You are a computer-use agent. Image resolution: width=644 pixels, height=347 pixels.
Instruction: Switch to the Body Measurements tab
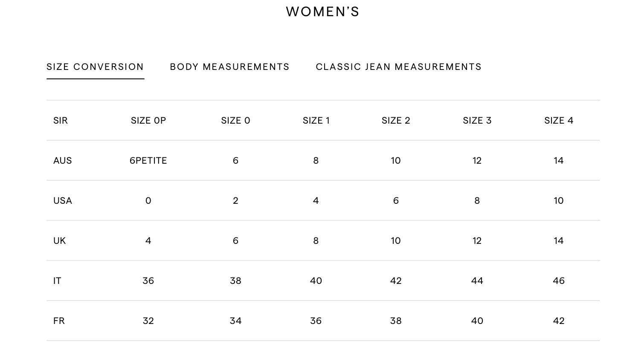229,67
